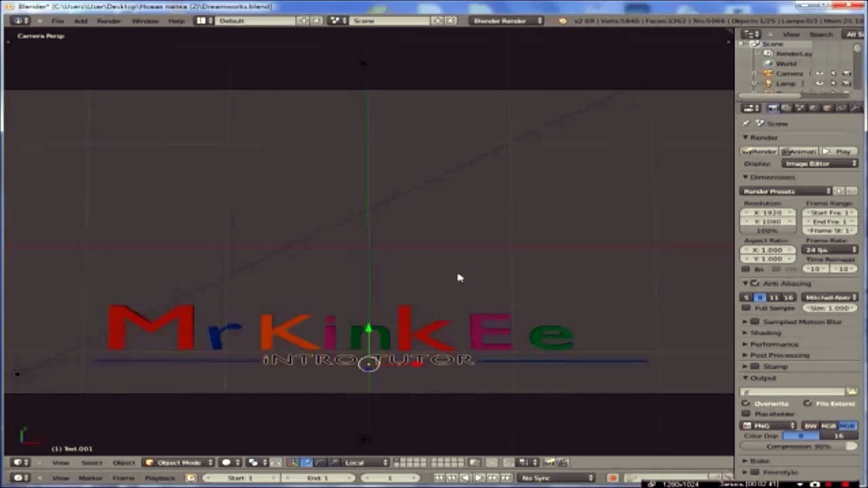The image size is (868, 488).
Task: Open the PNG file format dropdown
Action: (770, 426)
